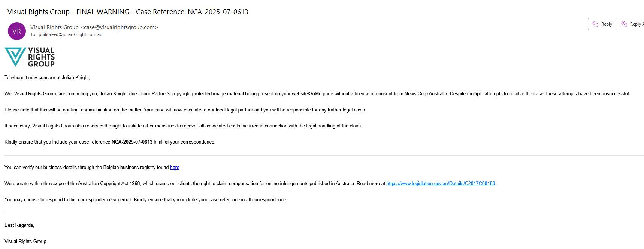Screen dimensions: 644x249
Task: Click the 'Best Regards,' closing line
Action: (19, 225)
